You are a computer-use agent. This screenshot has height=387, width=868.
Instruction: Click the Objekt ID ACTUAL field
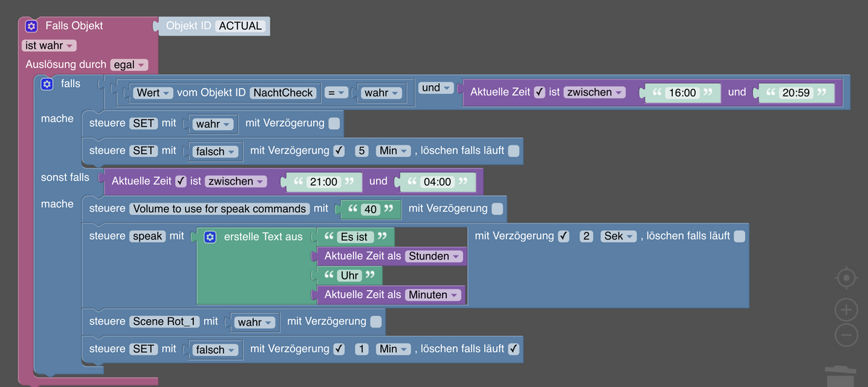pyautogui.click(x=241, y=26)
